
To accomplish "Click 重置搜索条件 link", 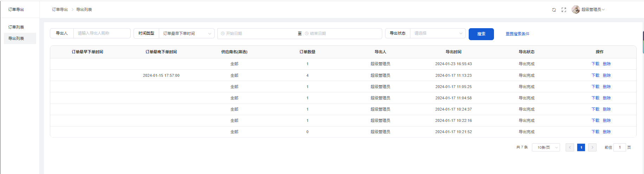I will click(517, 34).
